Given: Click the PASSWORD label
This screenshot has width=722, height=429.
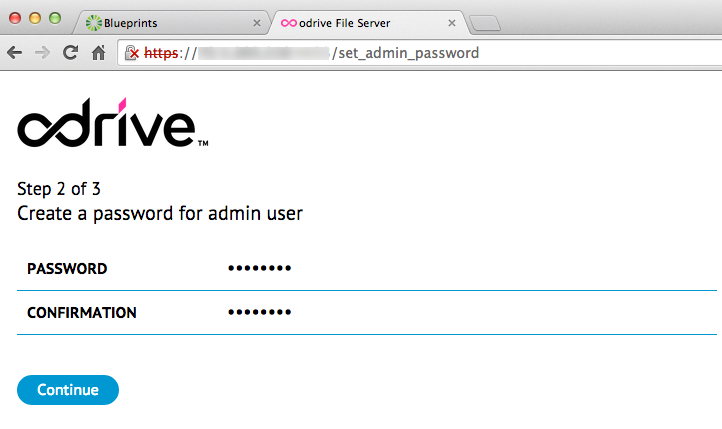Looking at the screenshot, I should tap(67, 269).
